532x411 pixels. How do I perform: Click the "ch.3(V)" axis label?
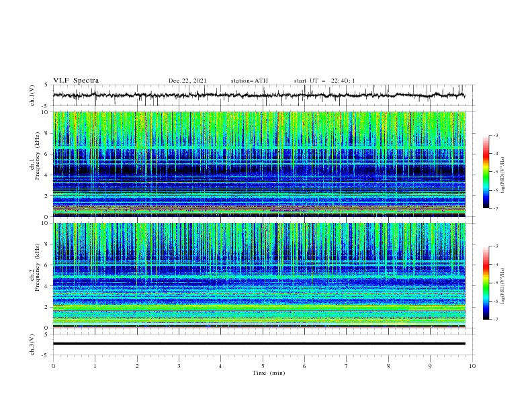(32, 345)
